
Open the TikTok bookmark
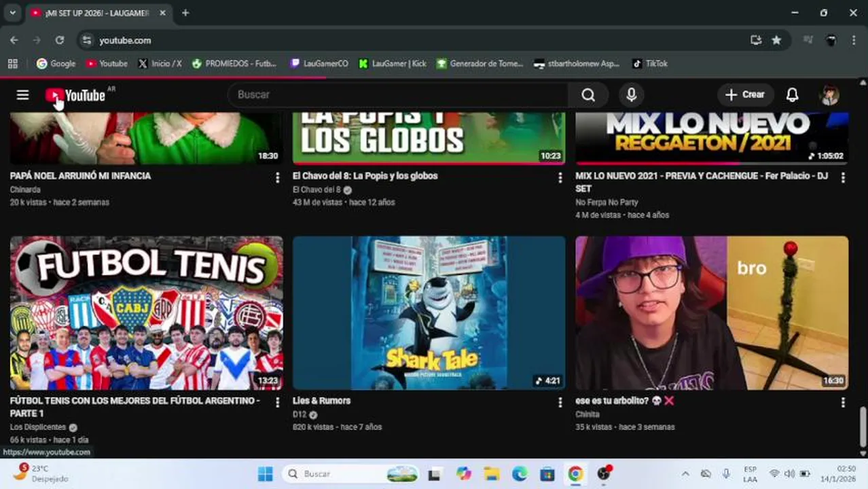tap(650, 64)
